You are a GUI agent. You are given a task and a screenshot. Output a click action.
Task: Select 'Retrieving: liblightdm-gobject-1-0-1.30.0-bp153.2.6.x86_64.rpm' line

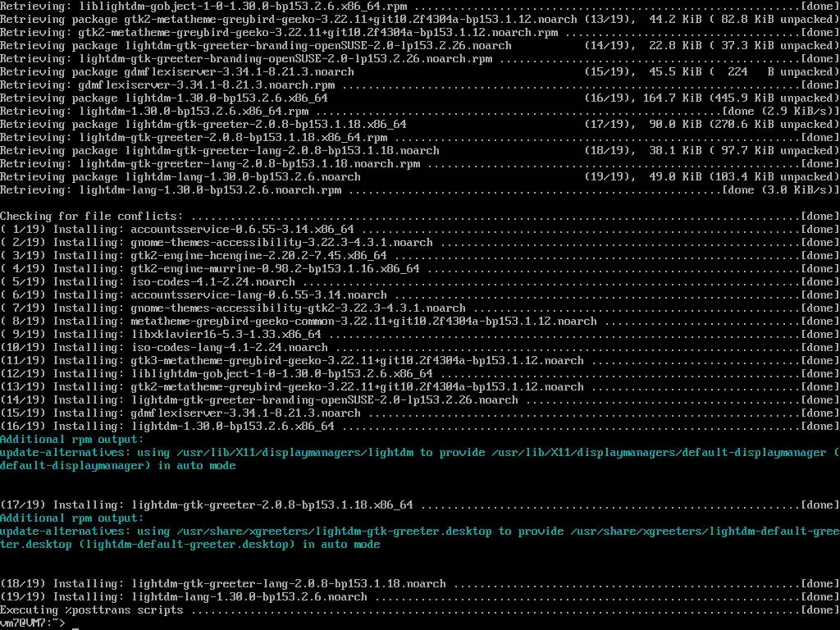point(420,7)
